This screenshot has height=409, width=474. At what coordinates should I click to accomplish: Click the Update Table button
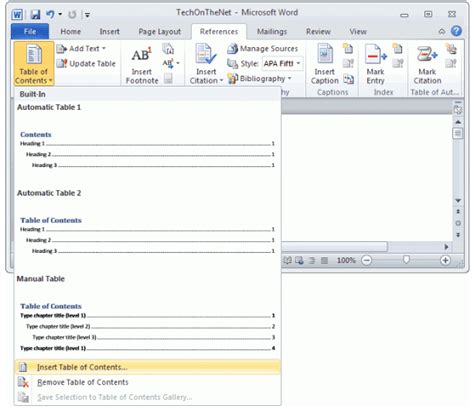point(86,63)
